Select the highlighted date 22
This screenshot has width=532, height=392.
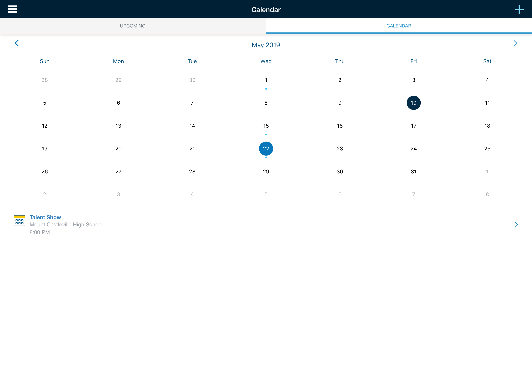[x=266, y=148]
